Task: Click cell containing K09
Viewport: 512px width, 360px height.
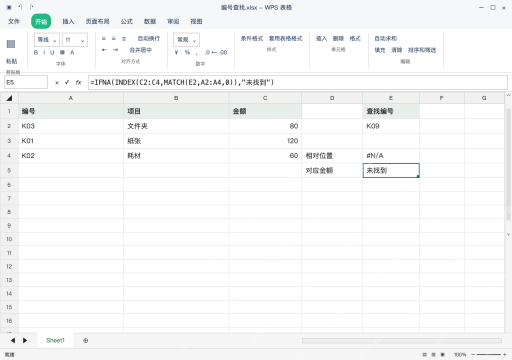Action: pos(391,126)
